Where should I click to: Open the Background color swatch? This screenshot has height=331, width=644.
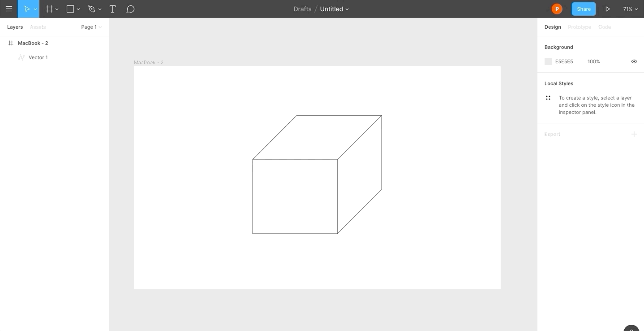click(548, 61)
